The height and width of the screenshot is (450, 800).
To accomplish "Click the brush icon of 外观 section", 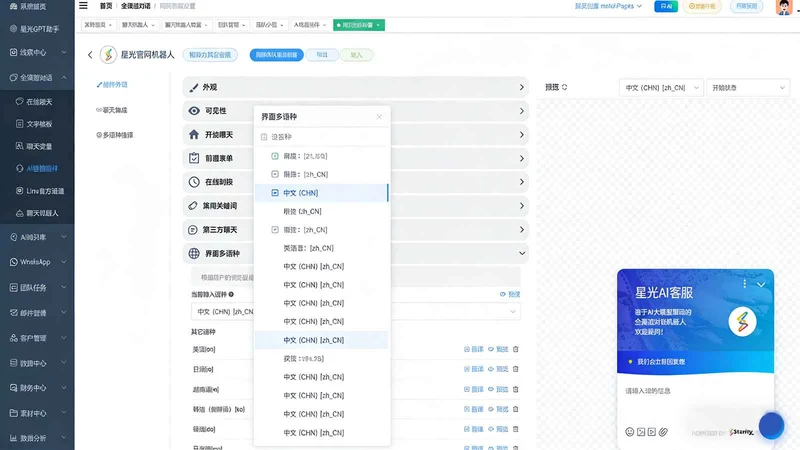I will click(x=193, y=87).
